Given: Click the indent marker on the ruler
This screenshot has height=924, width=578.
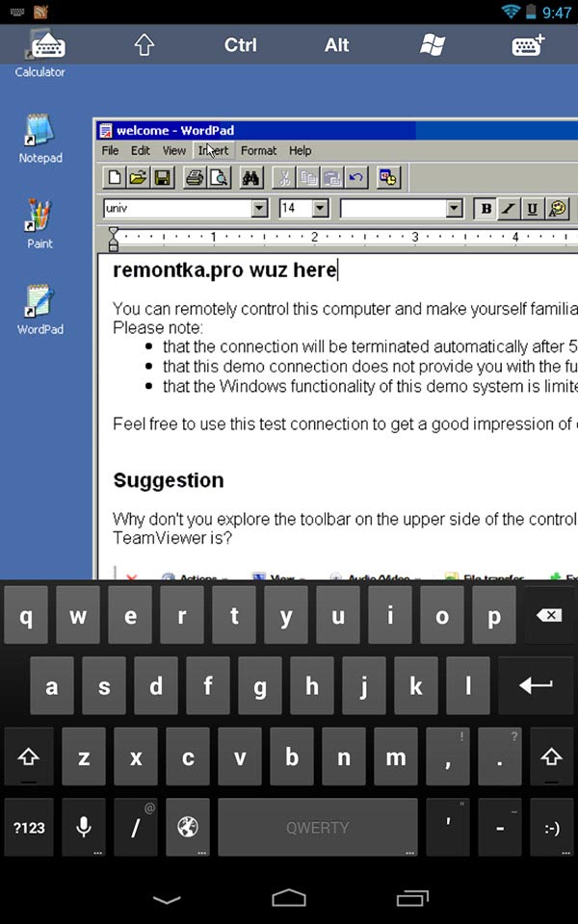Looking at the screenshot, I should tap(114, 239).
